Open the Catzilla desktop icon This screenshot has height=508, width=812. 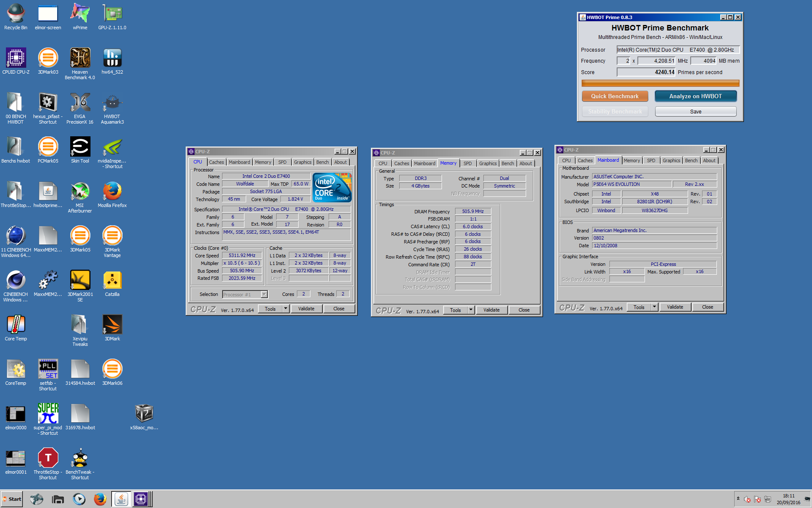(x=112, y=284)
